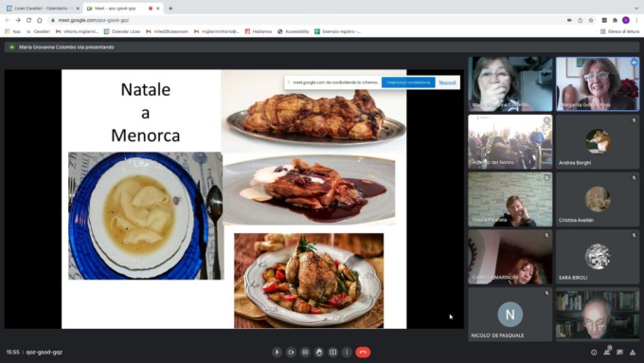This screenshot has width=644, height=363.
Task: Select Cristina Avellán participant tile
Action: point(598,199)
